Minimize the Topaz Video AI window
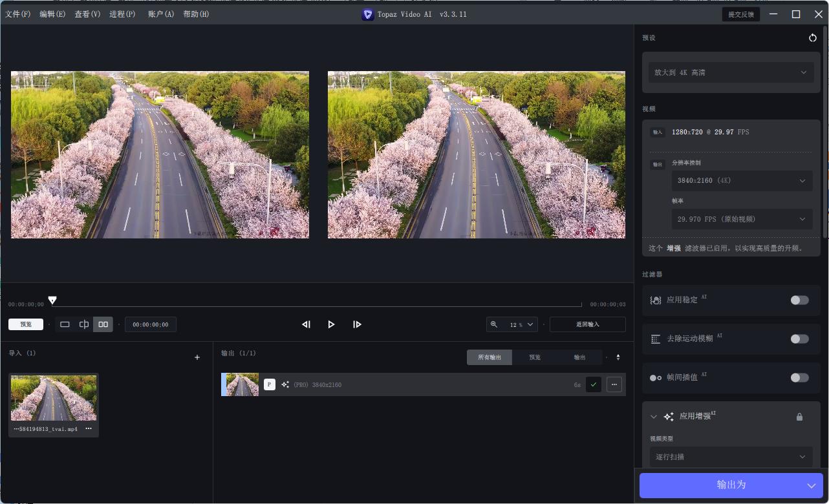829x504 pixels. pos(773,14)
